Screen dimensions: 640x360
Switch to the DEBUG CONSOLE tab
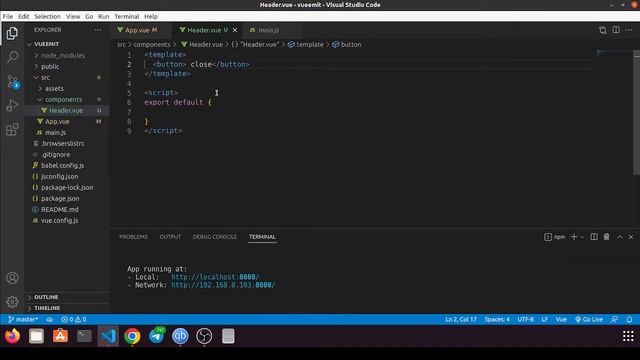pyautogui.click(x=215, y=237)
